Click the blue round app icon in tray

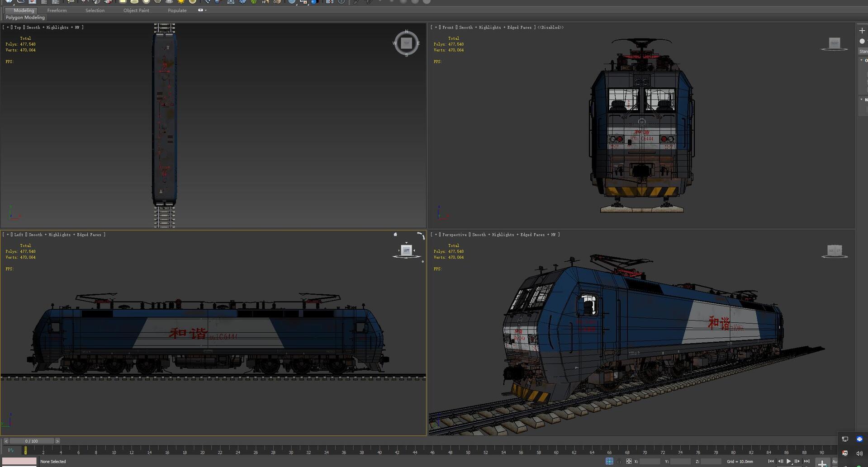point(859,439)
